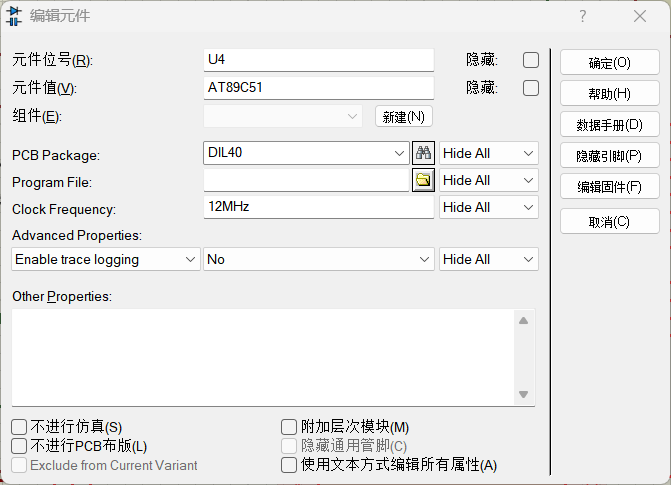The height and width of the screenshot is (485, 671).
Task: Open Hide All dropdown for PCB Package
Action: tap(489, 153)
